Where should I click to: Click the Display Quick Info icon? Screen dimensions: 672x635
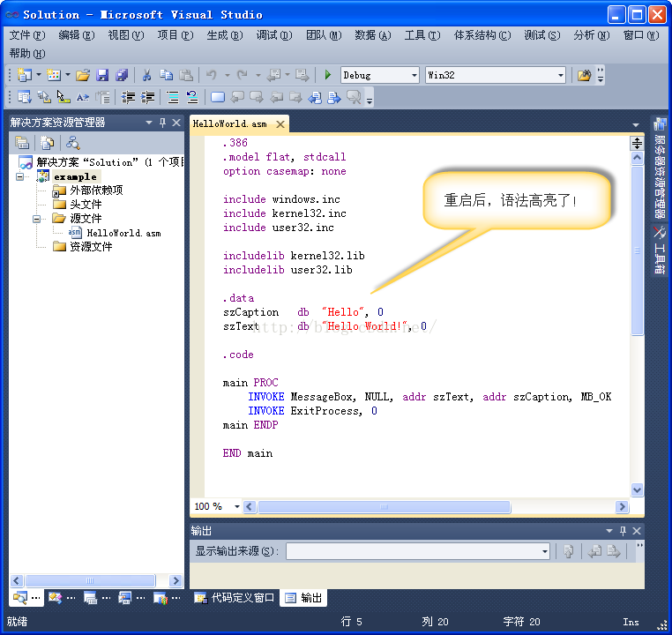63,97
